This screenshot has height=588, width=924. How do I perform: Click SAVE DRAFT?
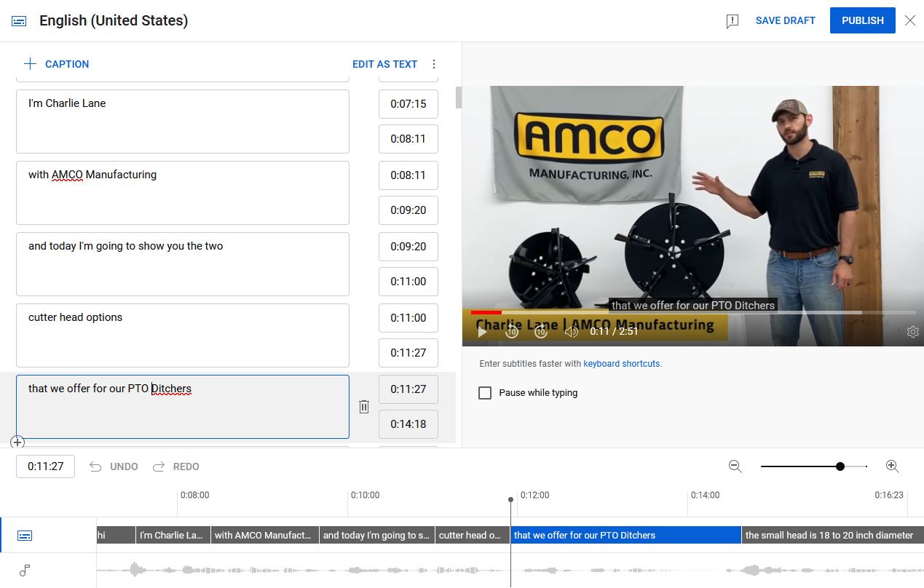point(785,20)
